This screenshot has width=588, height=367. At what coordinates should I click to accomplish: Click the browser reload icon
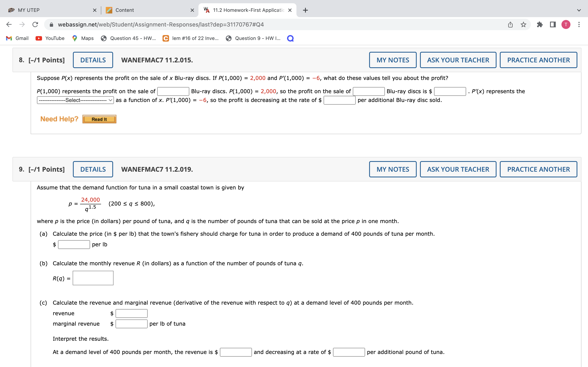pyautogui.click(x=35, y=24)
